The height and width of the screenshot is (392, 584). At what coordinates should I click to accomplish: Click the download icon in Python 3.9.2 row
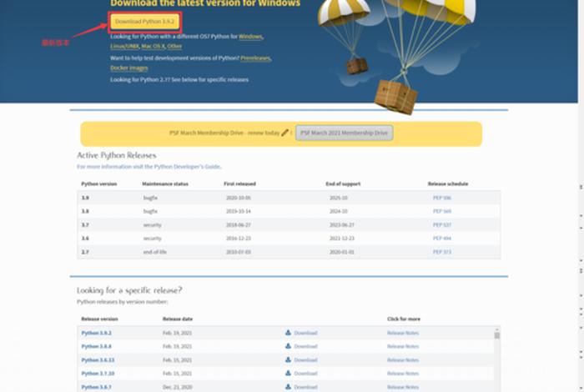[289, 333]
